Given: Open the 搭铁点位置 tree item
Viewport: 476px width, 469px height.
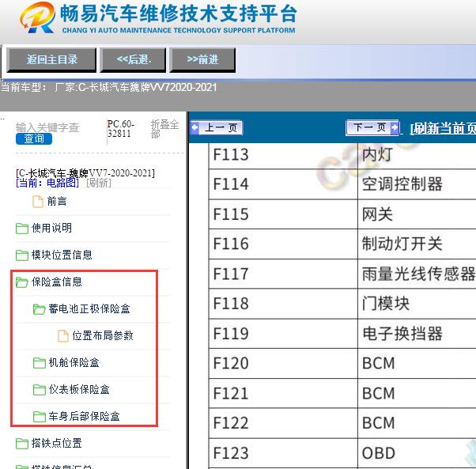Looking at the screenshot, I should (57, 443).
